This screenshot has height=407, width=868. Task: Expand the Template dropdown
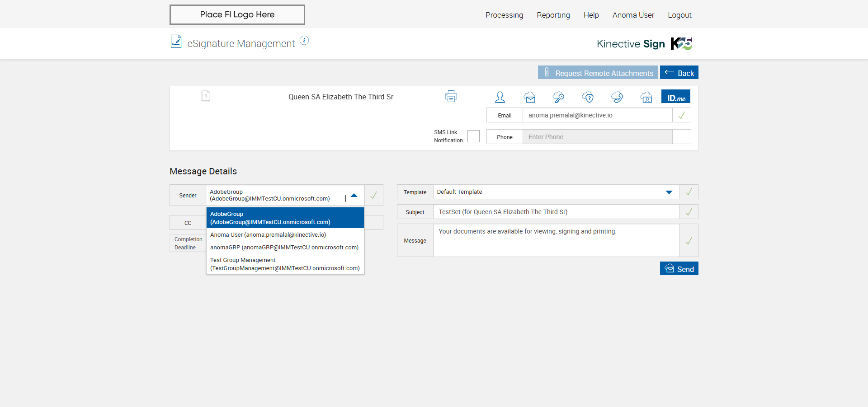click(669, 192)
